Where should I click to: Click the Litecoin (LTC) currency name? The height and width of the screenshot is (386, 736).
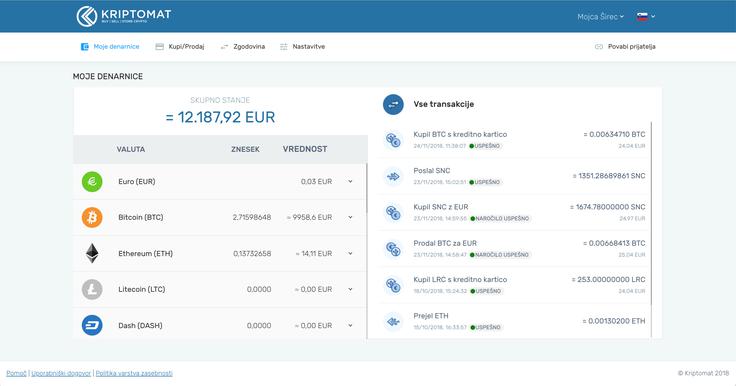point(142,289)
